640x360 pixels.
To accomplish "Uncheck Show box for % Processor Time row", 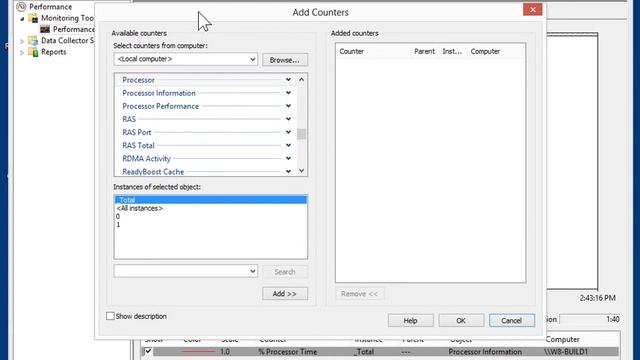I will pos(148,351).
